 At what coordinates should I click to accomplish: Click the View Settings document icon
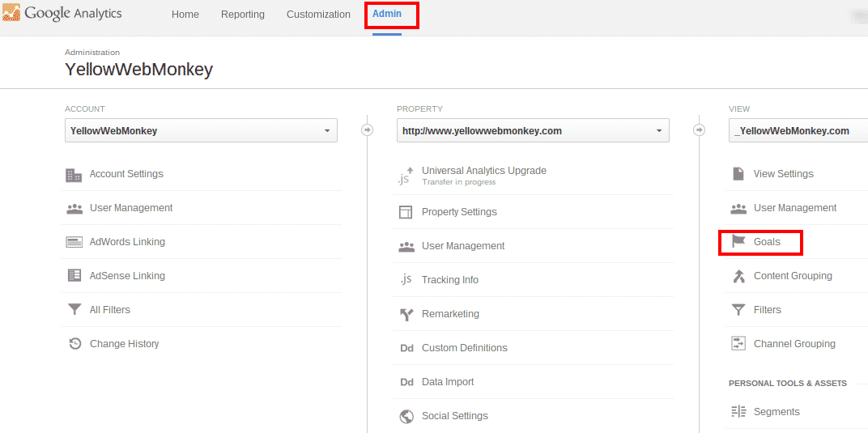[x=738, y=174]
